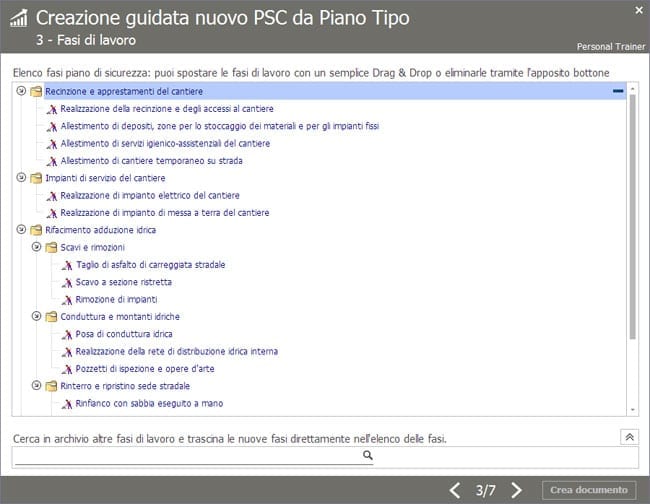650x504 pixels.
Task: Click the chart logo icon in the header
Action: tap(19, 18)
